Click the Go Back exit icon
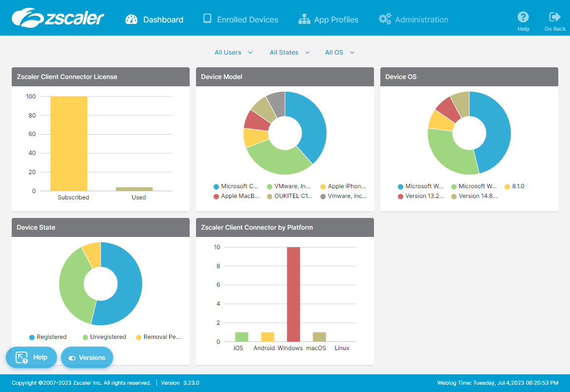This screenshot has width=570, height=392. click(x=554, y=18)
